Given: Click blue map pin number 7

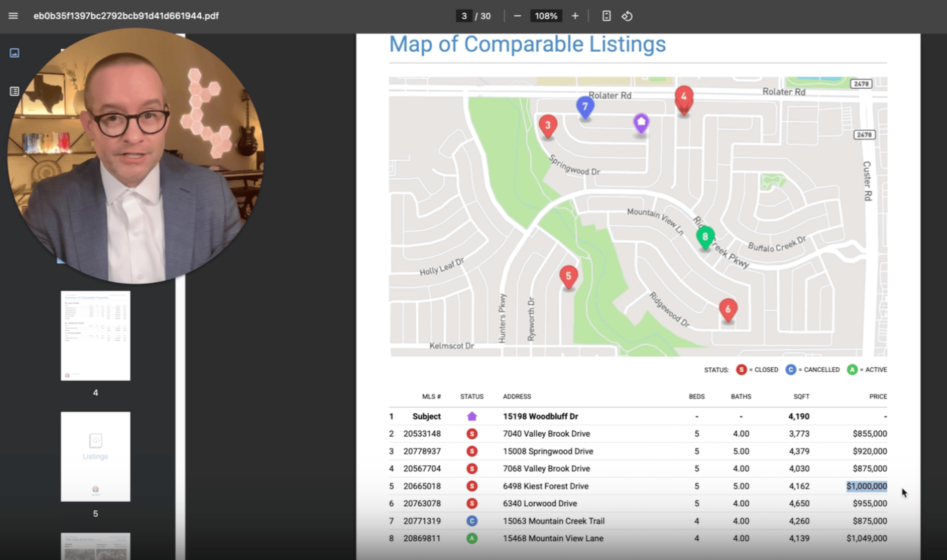Looking at the screenshot, I should point(585,107).
